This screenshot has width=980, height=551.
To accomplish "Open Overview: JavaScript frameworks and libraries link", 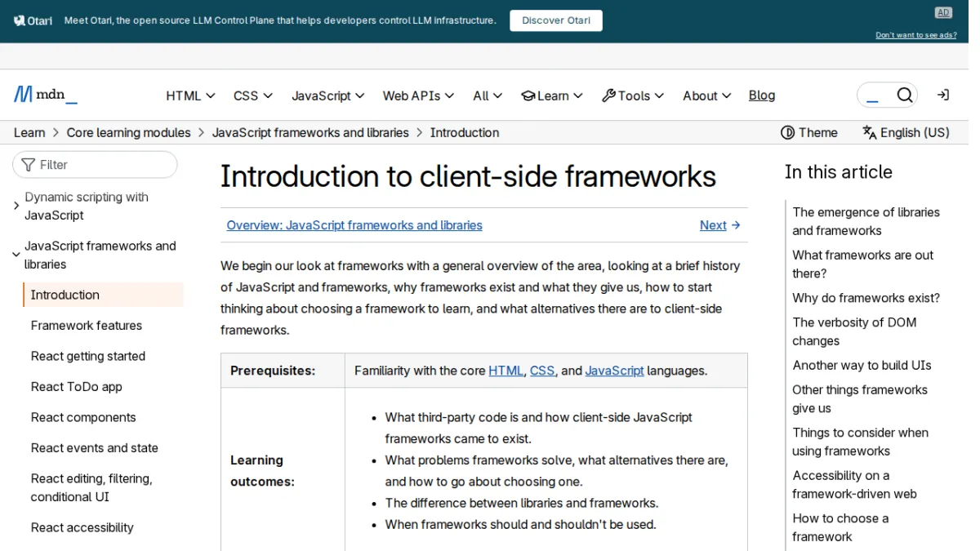I will click(354, 225).
